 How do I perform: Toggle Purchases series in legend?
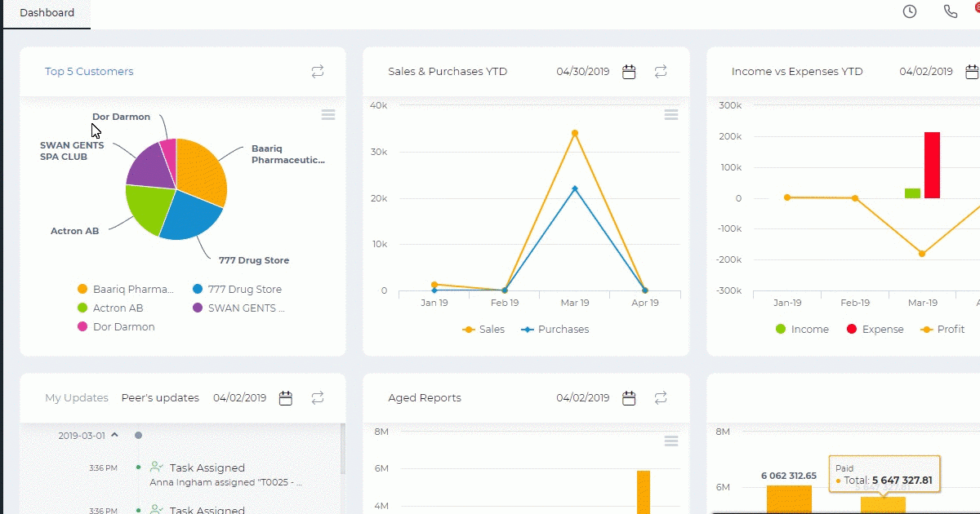pos(556,330)
